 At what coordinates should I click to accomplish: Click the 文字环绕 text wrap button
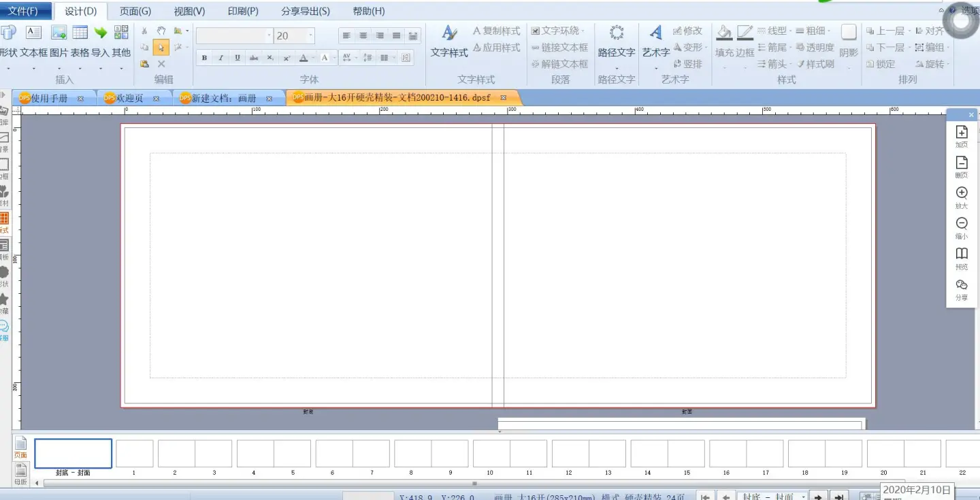point(557,31)
